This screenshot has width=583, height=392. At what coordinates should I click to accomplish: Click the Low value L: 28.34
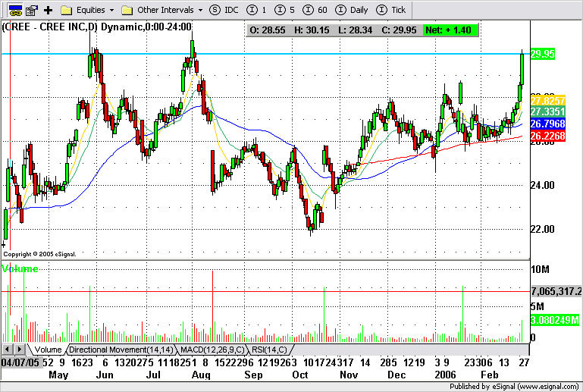(355, 30)
